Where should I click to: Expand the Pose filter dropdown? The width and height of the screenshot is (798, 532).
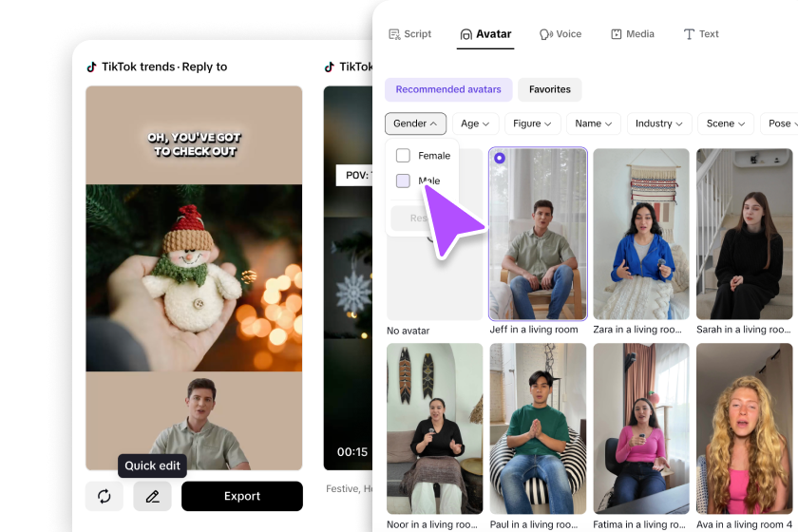click(x=780, y=123)
